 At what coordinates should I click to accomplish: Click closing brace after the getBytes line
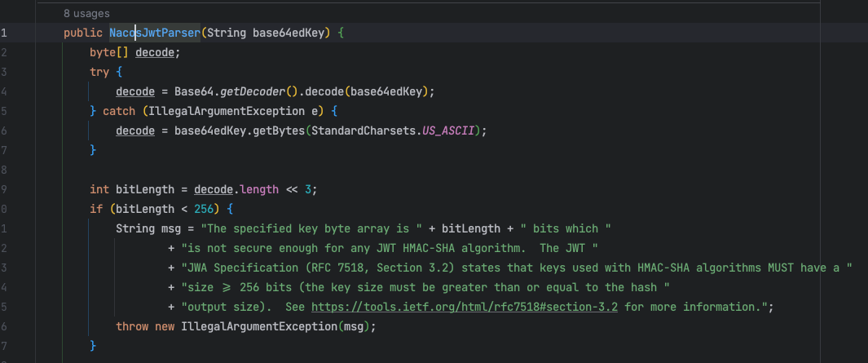click(93, 150)
